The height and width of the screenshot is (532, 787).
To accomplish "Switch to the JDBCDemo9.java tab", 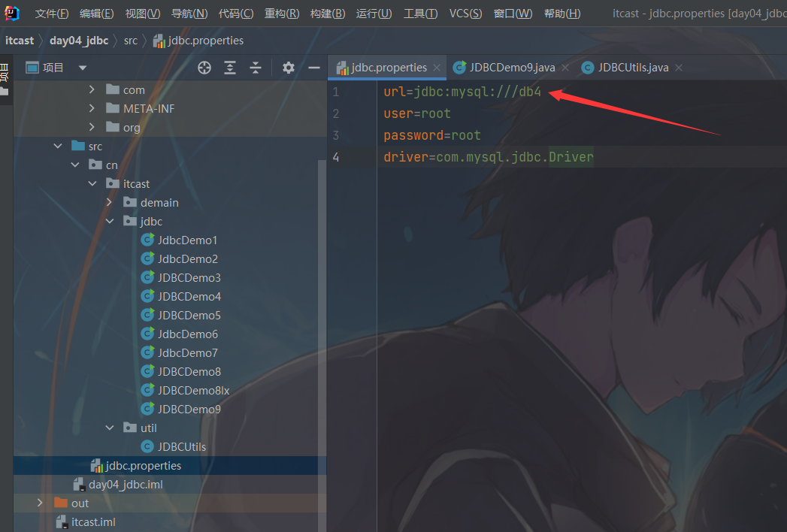I will (511, 68).
